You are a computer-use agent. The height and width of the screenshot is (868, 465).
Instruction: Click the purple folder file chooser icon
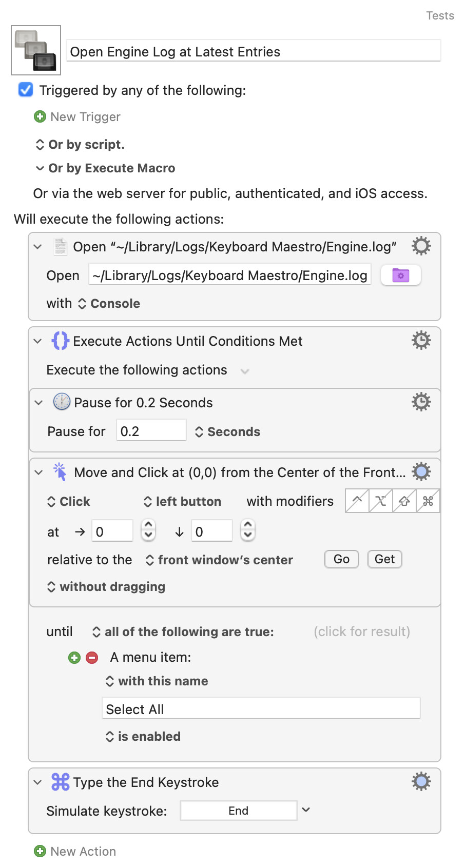[401, 275]
